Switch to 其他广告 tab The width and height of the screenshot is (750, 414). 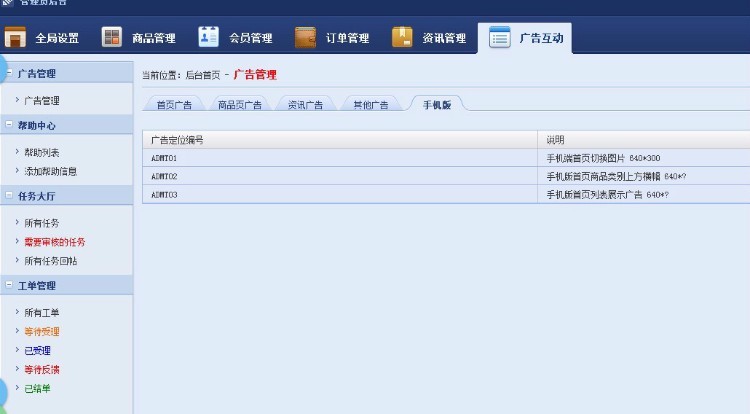point(371,105)
